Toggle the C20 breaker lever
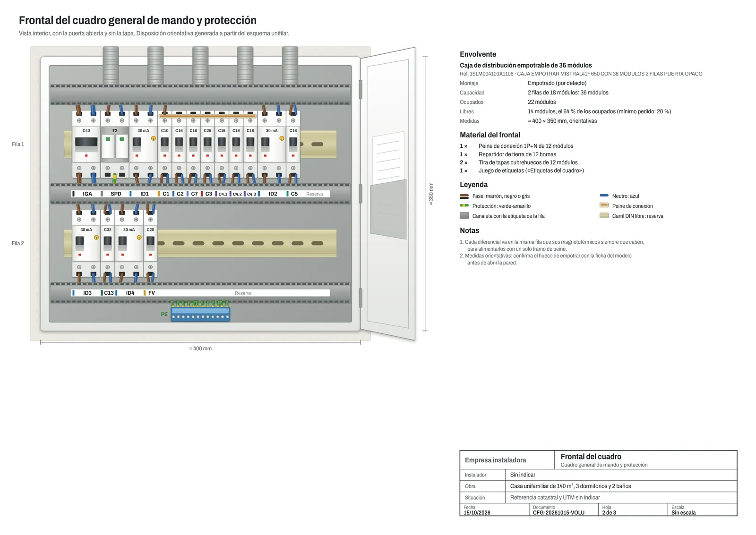756x535 pixels. (150, 242)
